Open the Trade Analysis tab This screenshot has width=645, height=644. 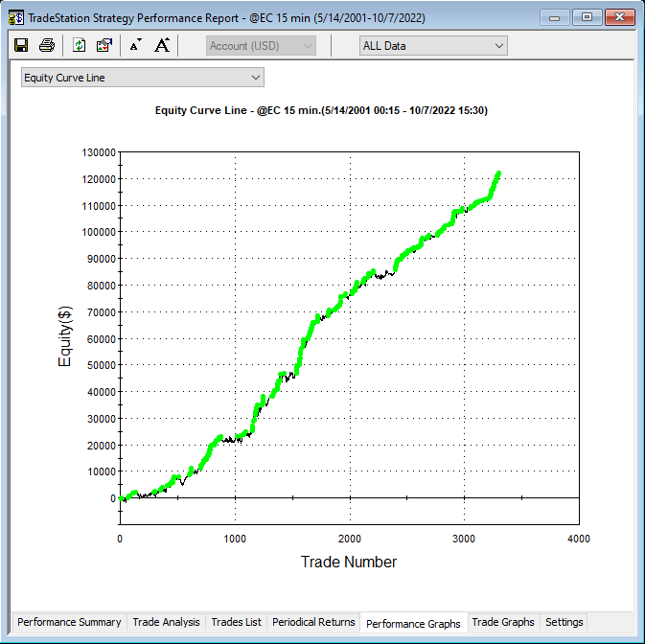167,622
